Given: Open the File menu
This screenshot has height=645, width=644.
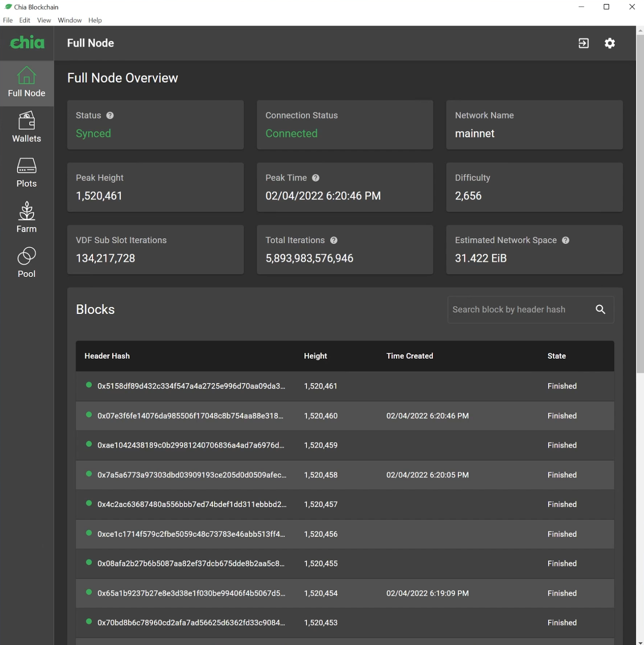Looking at the screenshot, I should coord(8,20).
